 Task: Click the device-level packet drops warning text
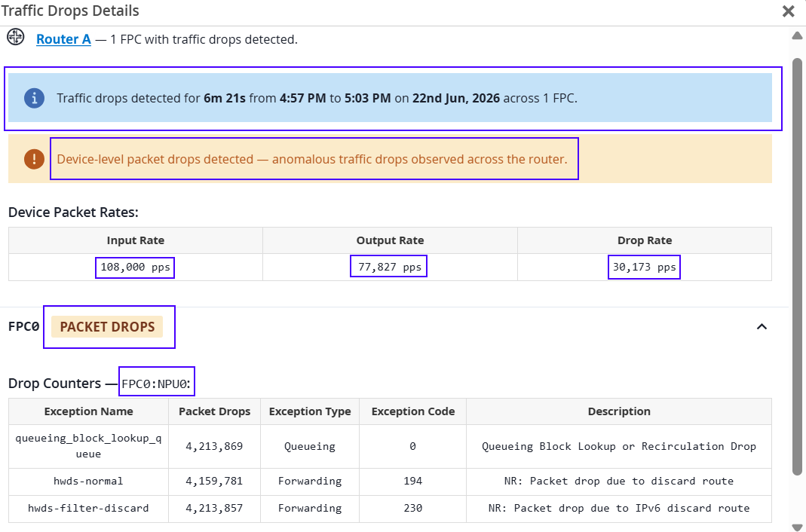coord(312,159)
